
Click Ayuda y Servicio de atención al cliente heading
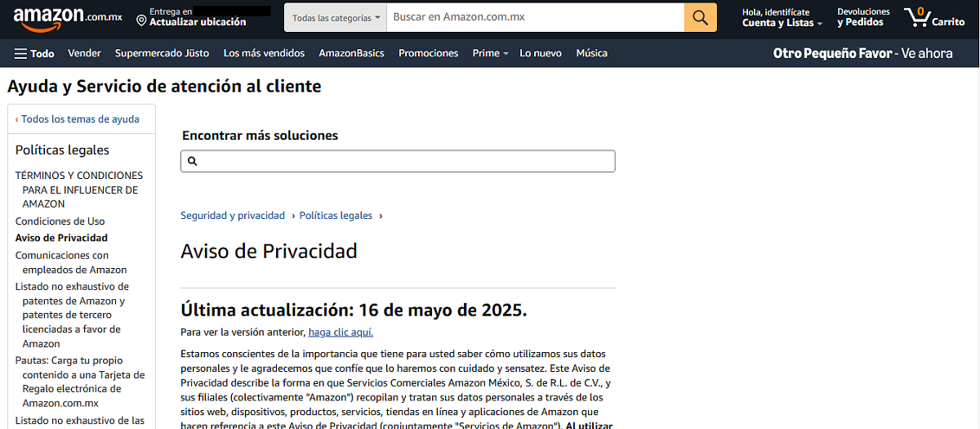tap(164, 87)
